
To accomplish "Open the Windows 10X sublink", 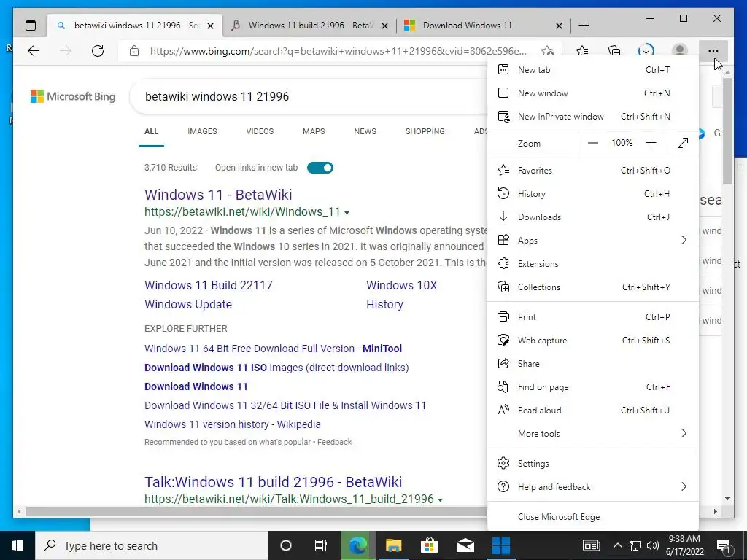I will (x=402, y=285).
